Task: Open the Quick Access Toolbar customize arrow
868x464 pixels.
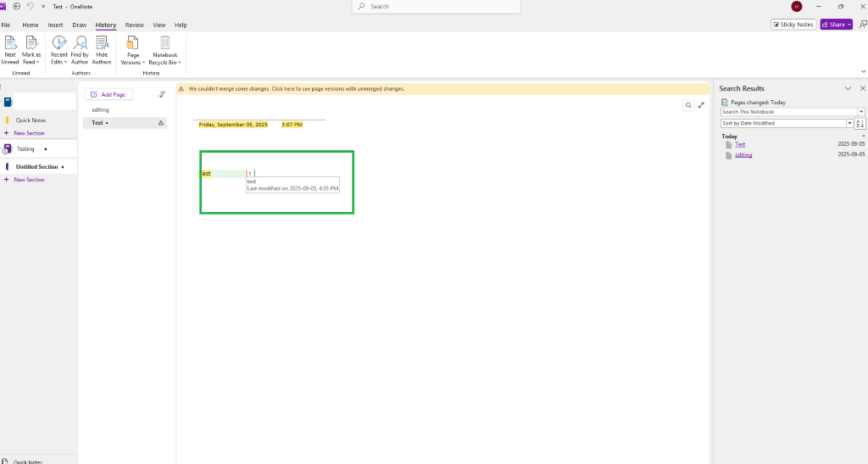Action: (43, 7)
